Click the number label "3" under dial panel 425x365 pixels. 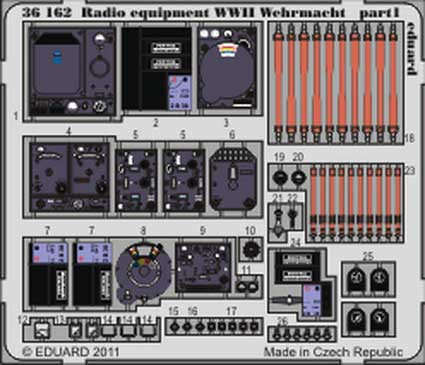pos(226,123)
